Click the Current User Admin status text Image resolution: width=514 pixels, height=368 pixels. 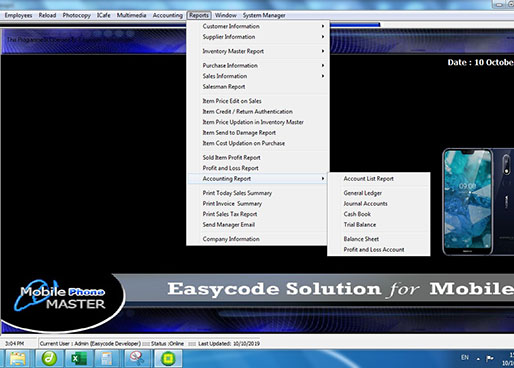pos(90,344)
